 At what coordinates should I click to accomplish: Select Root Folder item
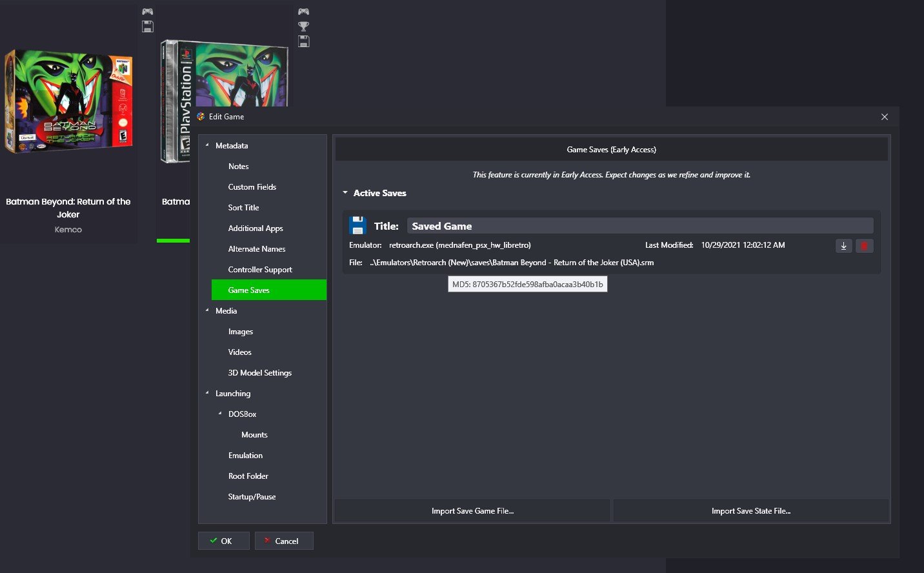coord(248,476)
